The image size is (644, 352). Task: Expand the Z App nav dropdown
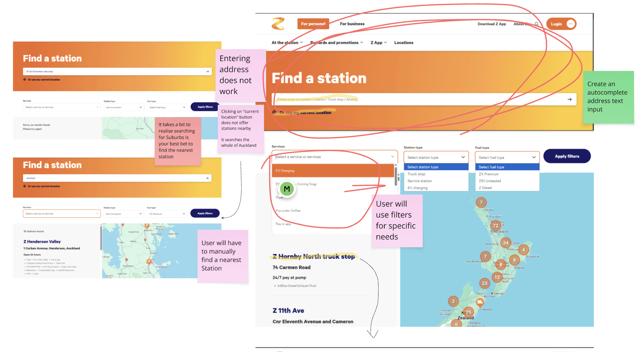(379, 42)
